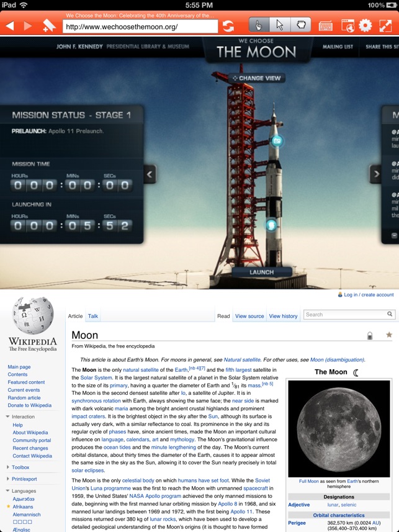Expand the Toolbox sidebar section
This screenshot has width=399, height=532.
[20, 467]
